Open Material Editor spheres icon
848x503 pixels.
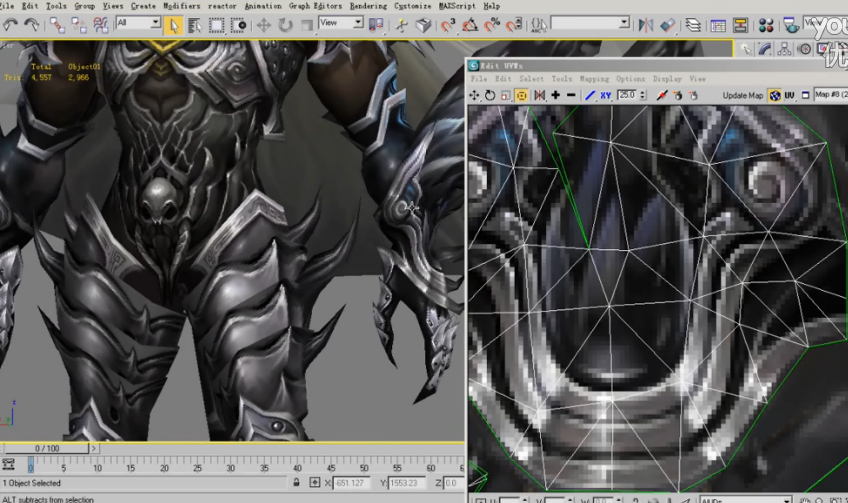[x=766, y=25]
